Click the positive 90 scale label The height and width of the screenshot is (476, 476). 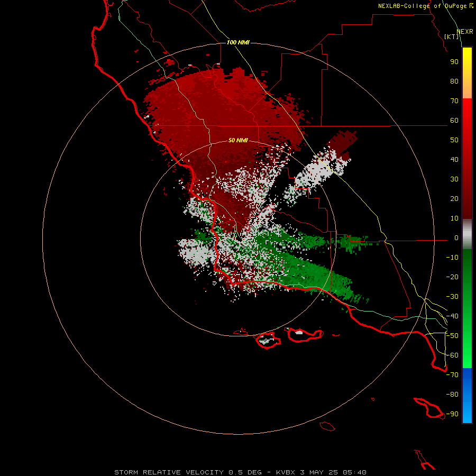pos(454,62)
